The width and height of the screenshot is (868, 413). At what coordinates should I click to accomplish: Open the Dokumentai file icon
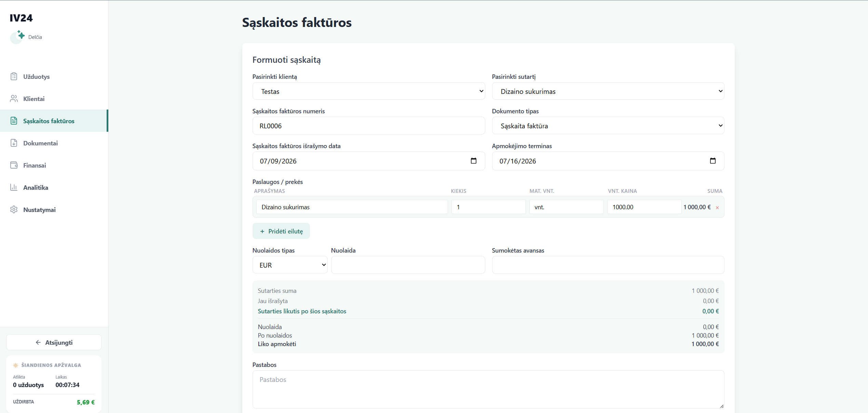click(14, 143)
